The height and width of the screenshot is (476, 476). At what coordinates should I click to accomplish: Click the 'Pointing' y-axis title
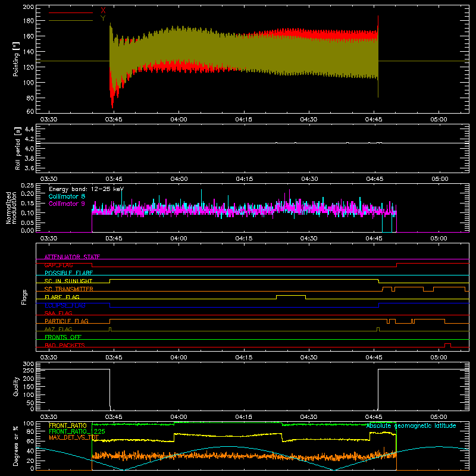point(16,59)
